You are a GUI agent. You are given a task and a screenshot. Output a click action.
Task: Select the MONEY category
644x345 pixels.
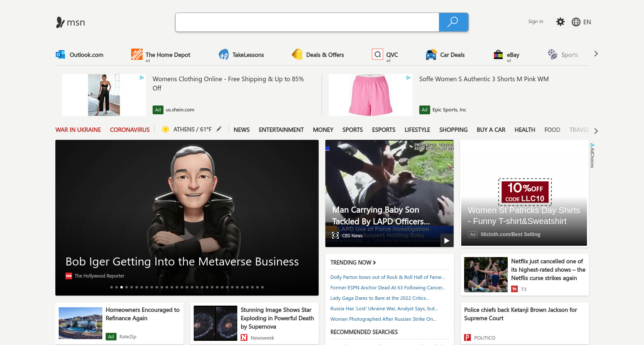[x=323, y=130]
